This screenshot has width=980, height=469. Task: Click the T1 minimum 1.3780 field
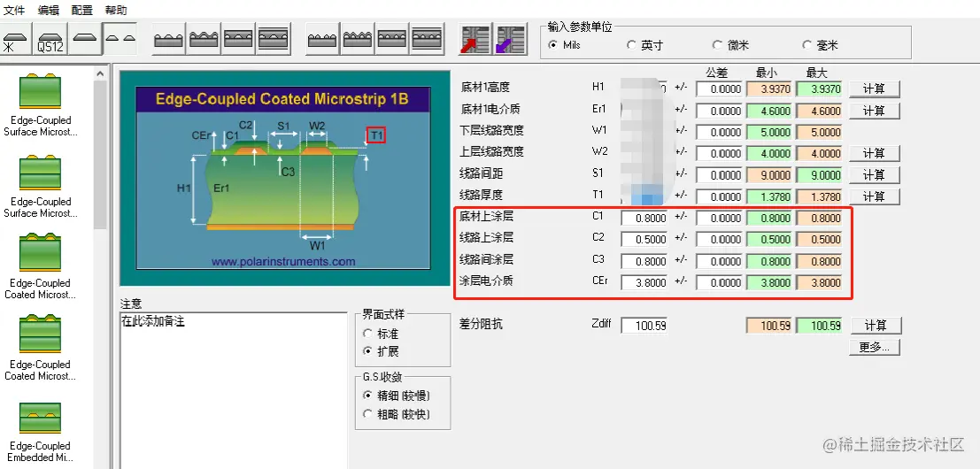click(769, 196)
